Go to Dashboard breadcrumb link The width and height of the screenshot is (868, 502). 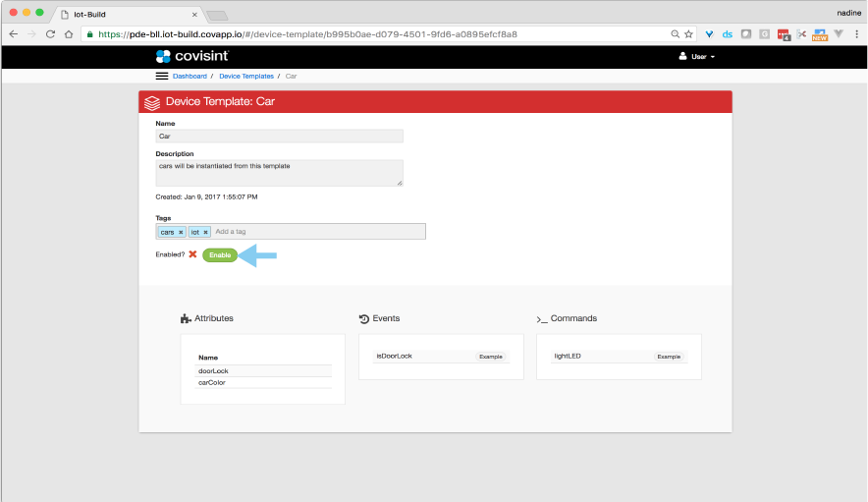coord(190,76)
